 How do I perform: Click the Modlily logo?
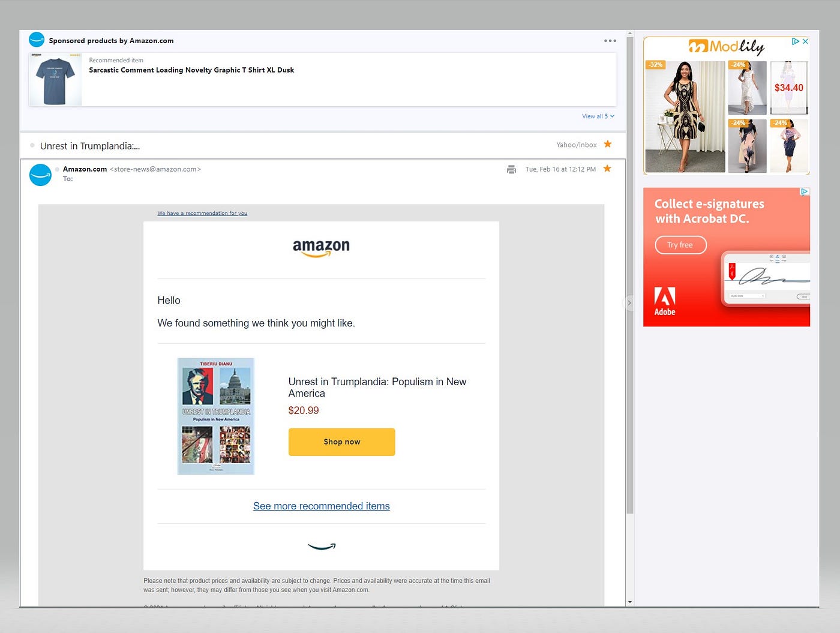click(x=726, y=46)
